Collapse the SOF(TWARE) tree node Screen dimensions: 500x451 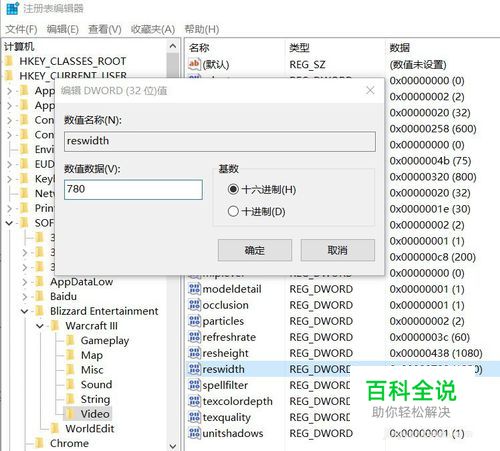[x=9, y=223]
